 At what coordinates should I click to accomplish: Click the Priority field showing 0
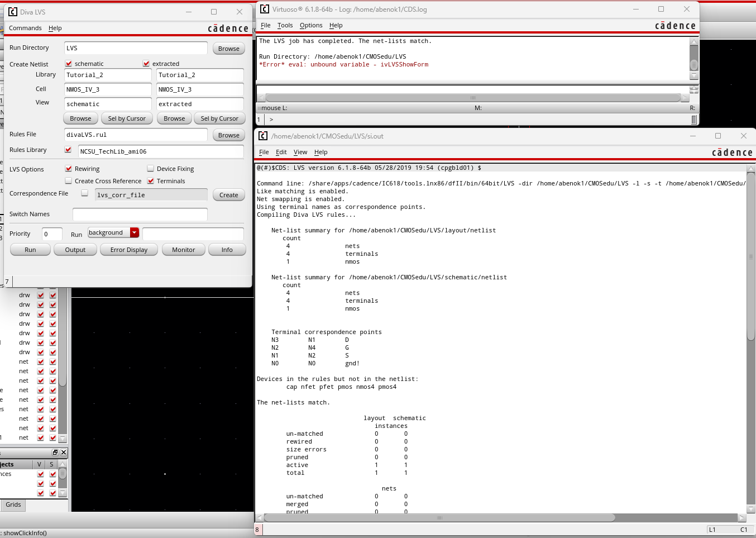pyautogui.click(x=52, y=234)
